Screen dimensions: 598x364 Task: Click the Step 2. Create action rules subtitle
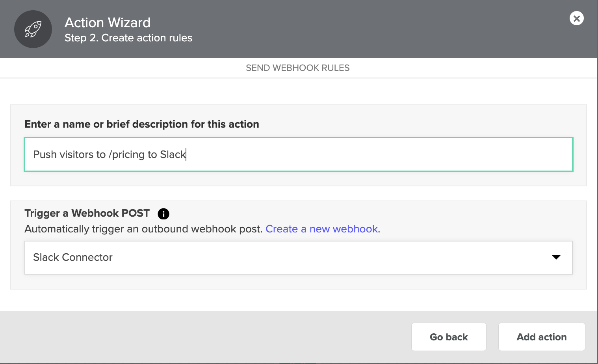(128, 38)
